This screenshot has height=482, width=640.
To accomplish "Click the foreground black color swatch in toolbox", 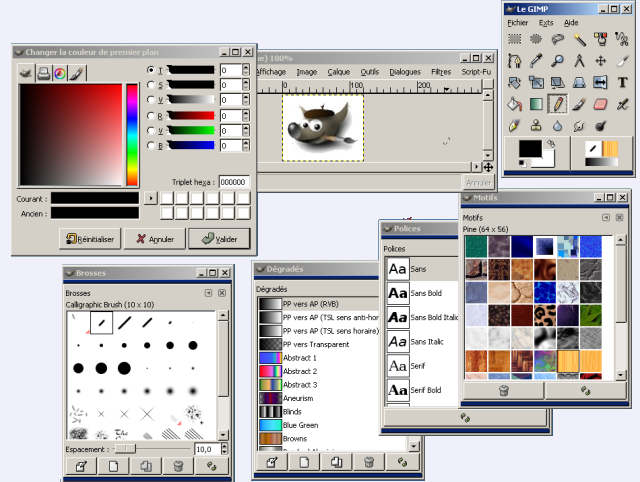I will click(x=530, y=149).
